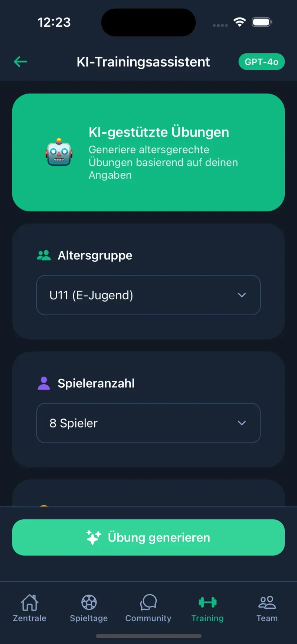The image size is (297, 644).
Task: Tap the green back arrow icon
Action: [x=20, y=62]
